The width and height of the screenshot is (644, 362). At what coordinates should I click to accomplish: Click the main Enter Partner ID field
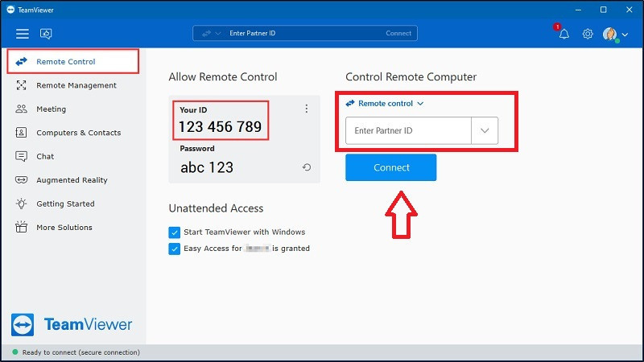[408, 130]
